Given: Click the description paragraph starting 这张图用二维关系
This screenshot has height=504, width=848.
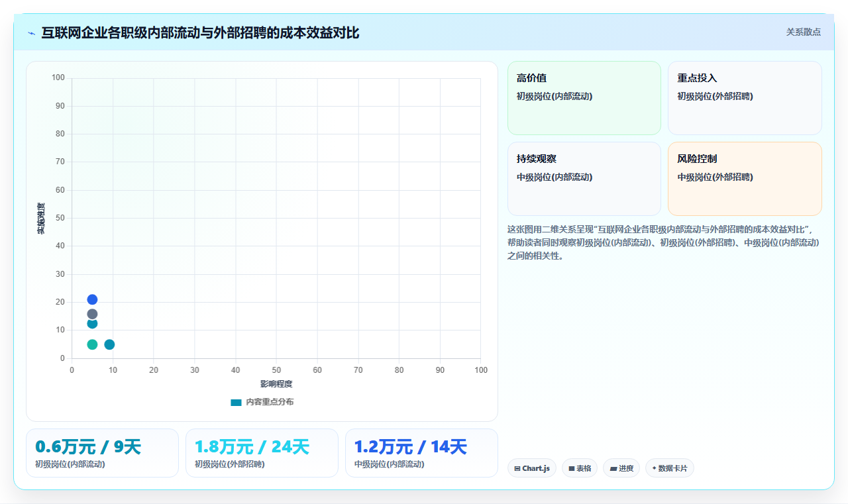Looking at the screenshot, I should click(x=664, y=242).
